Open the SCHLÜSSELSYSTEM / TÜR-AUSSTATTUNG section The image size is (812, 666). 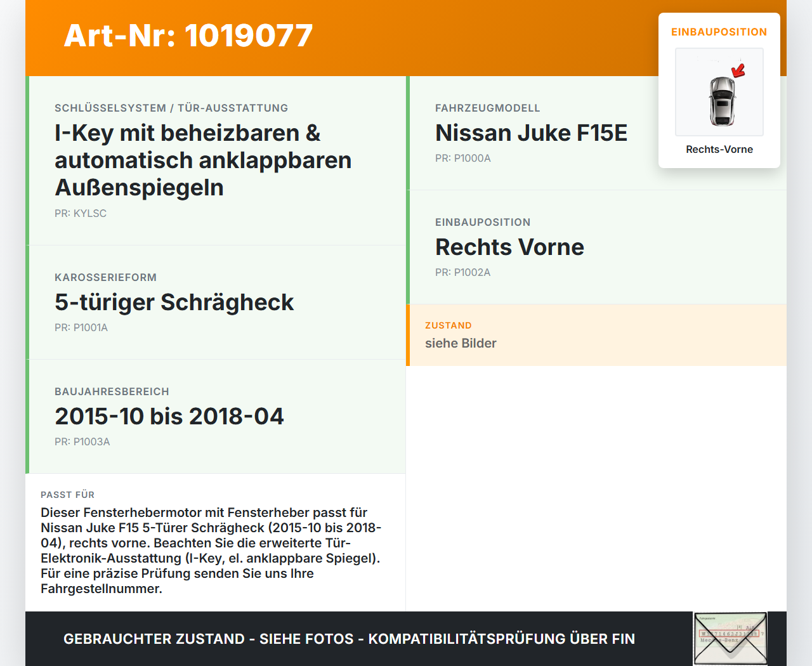216,160
